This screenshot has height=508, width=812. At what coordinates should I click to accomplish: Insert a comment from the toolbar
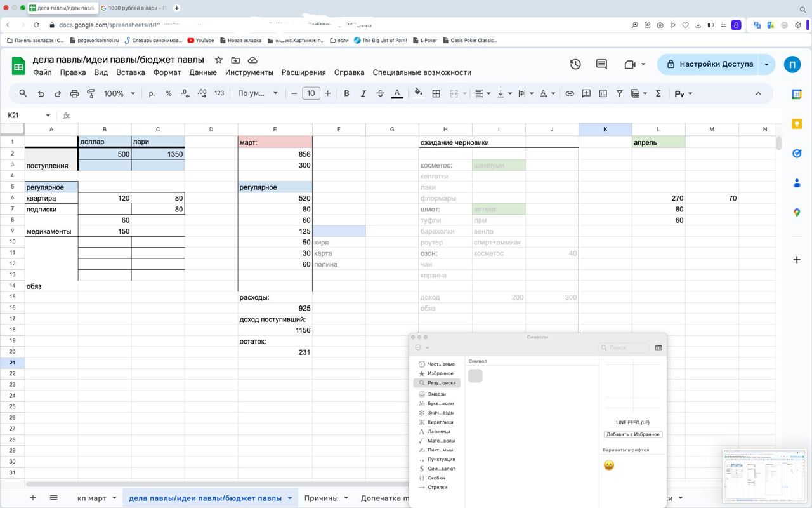(586, 93)
